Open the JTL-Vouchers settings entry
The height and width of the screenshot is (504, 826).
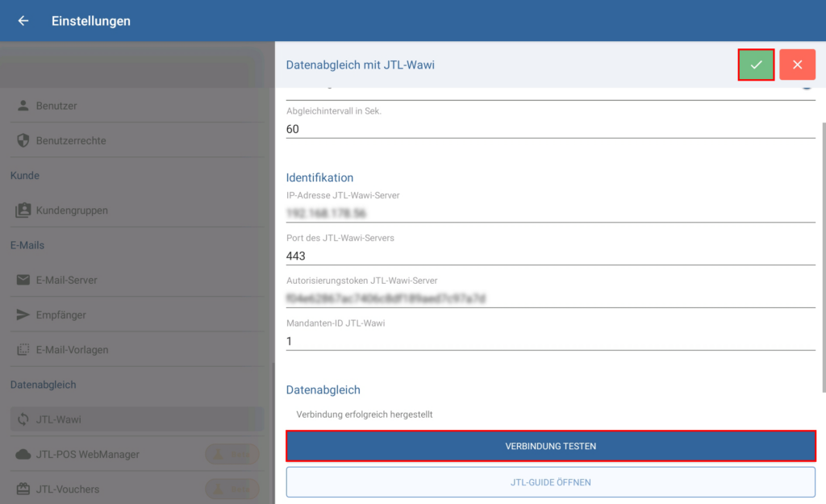[x=77, y=489]
